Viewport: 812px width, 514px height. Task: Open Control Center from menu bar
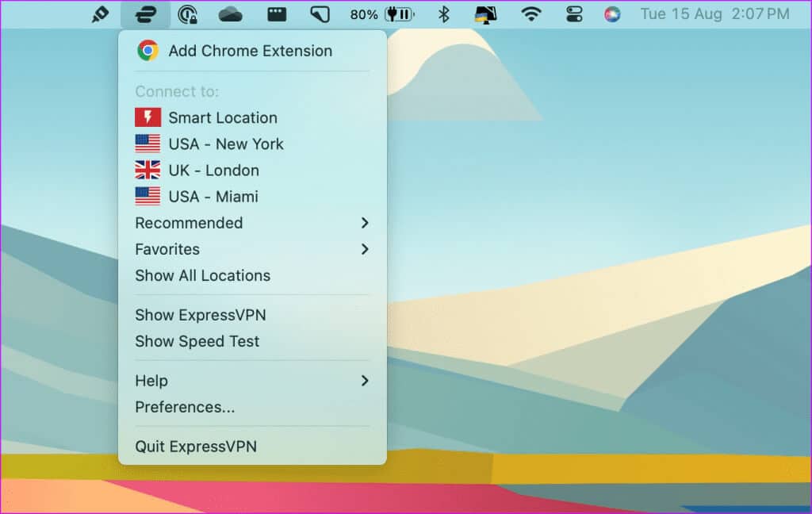pos(574,14)
